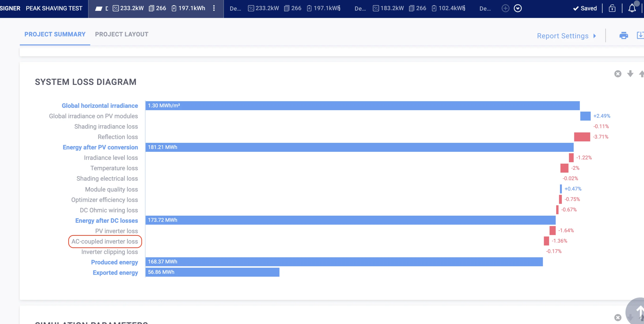The width and height of the screenshot is (644, 324).
Task: Click the 56.86 MWh Exported energy bar
Action: click(213, 272)
